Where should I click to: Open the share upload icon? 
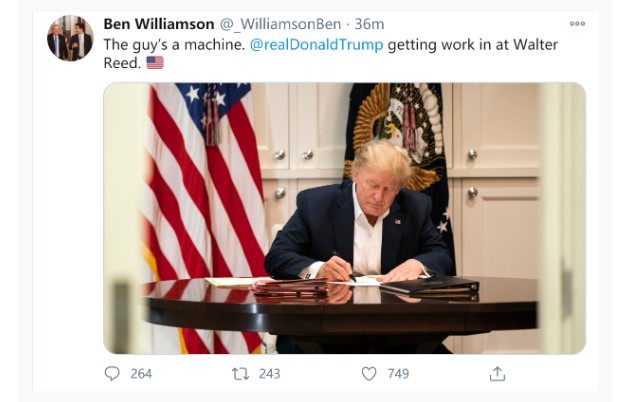(497, 374)
